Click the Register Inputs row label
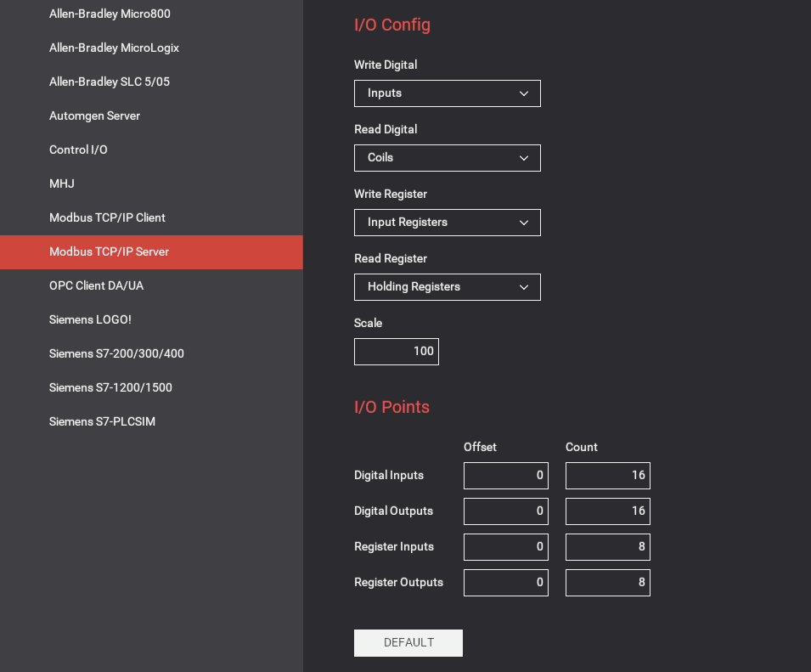The height and width of the screenshot is (672, 811). coord(394,547)
